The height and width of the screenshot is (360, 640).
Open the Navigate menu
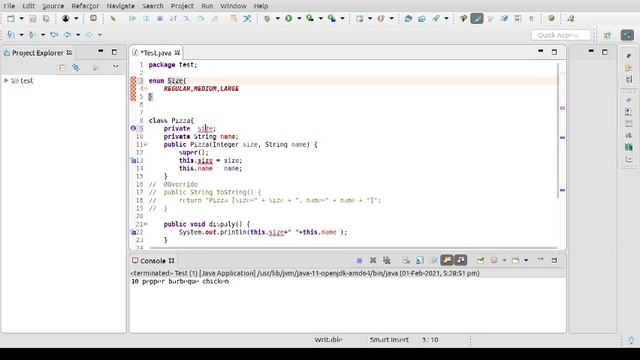pos(120,6)
